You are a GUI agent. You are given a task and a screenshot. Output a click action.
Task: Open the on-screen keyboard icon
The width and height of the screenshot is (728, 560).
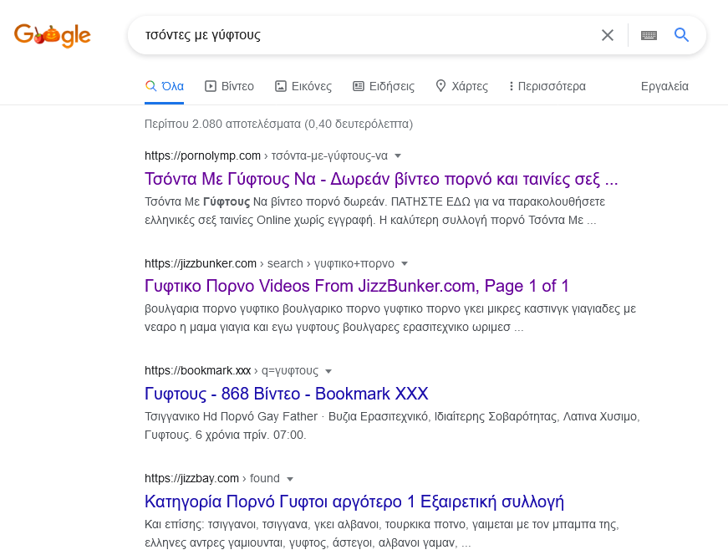tap(649, 35)
